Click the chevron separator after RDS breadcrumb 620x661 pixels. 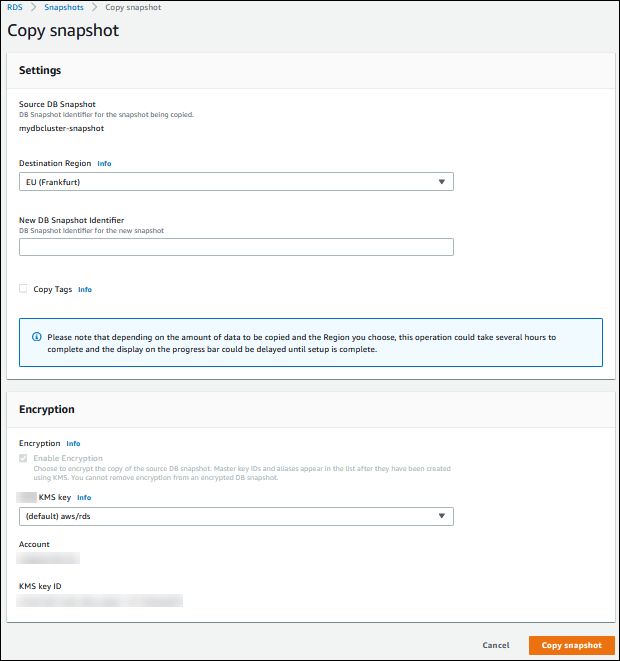pyautogui.click(x=33, y=7)
